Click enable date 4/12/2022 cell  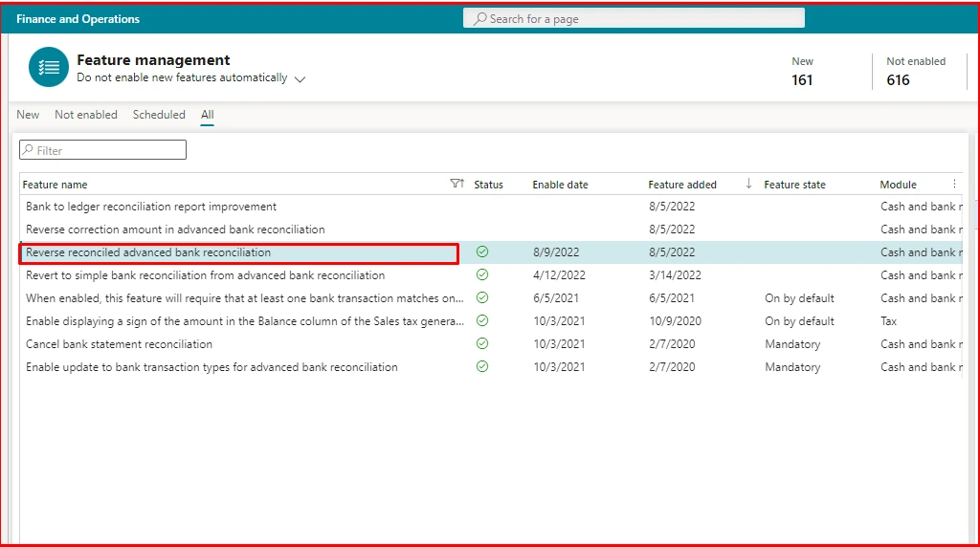(559, 275)
